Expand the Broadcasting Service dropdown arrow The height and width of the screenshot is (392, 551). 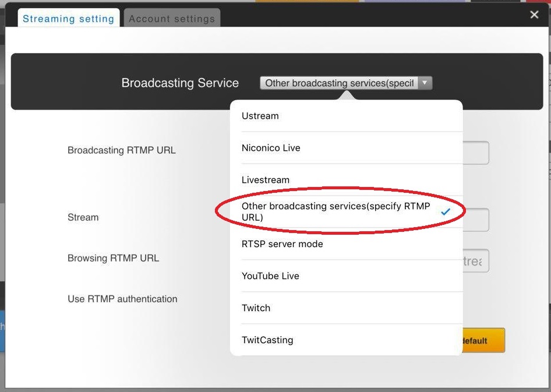point(425,83)
